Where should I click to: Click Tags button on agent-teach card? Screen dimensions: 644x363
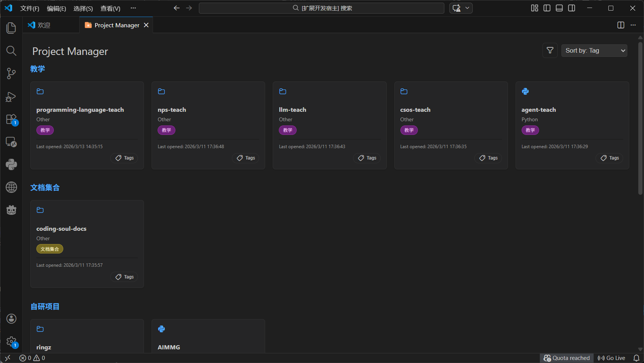(610, 158)
